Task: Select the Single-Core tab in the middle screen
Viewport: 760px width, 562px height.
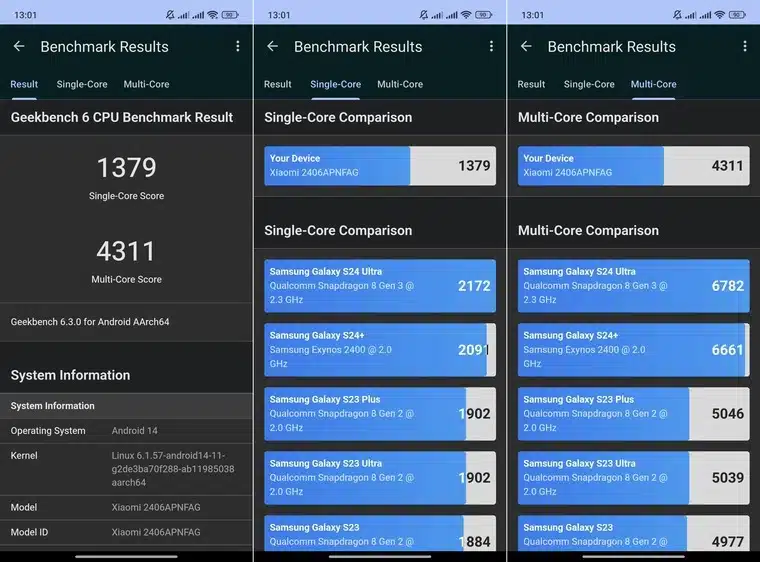Action: coord(335,84)
